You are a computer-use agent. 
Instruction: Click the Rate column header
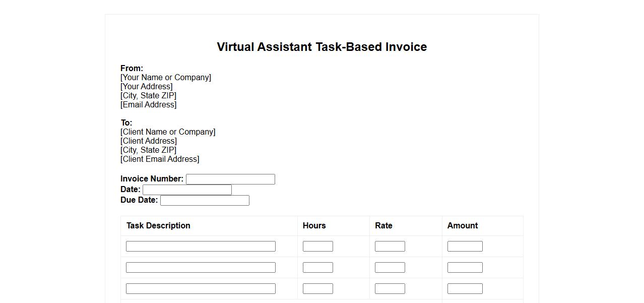click(x=383, y=225)
